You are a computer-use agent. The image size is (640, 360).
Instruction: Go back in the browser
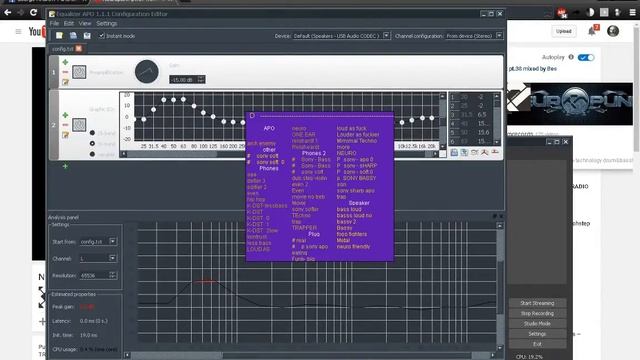[x=7, y=12]
